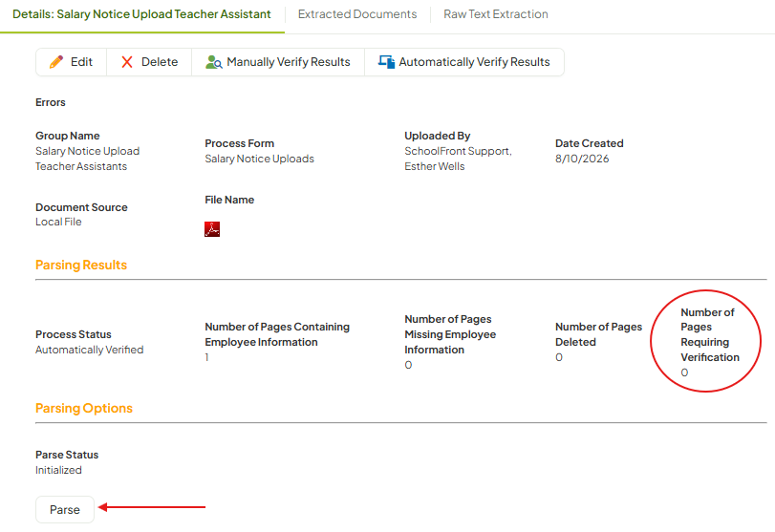Click the Parsing Options section heading
The height and width of the screenshot is (532, 775).
[x=84, y=409]
